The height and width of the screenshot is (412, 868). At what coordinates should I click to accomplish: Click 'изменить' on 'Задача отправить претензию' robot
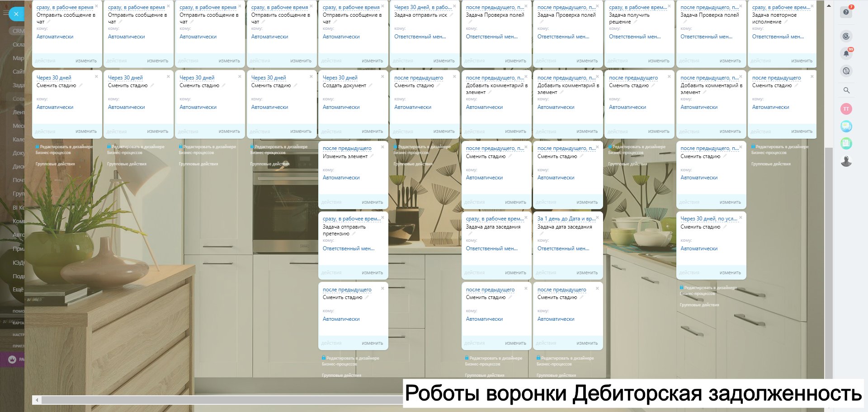tap(373, 272)
